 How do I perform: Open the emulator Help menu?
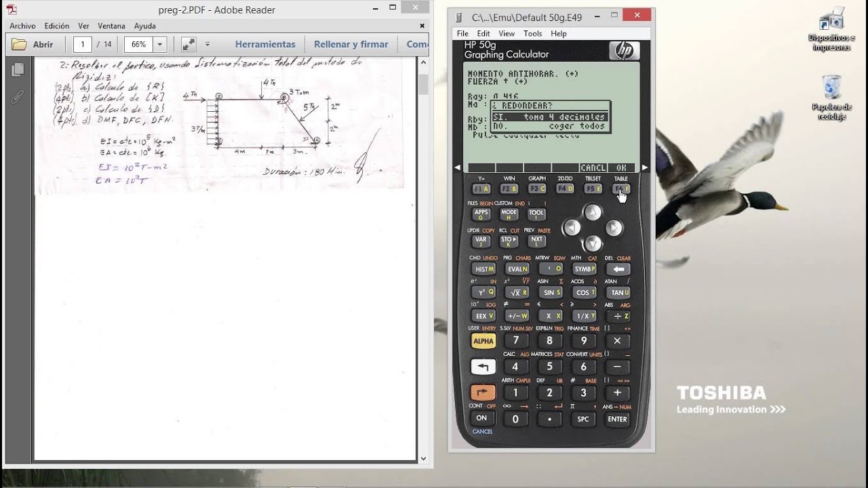[x=559, y=33]
